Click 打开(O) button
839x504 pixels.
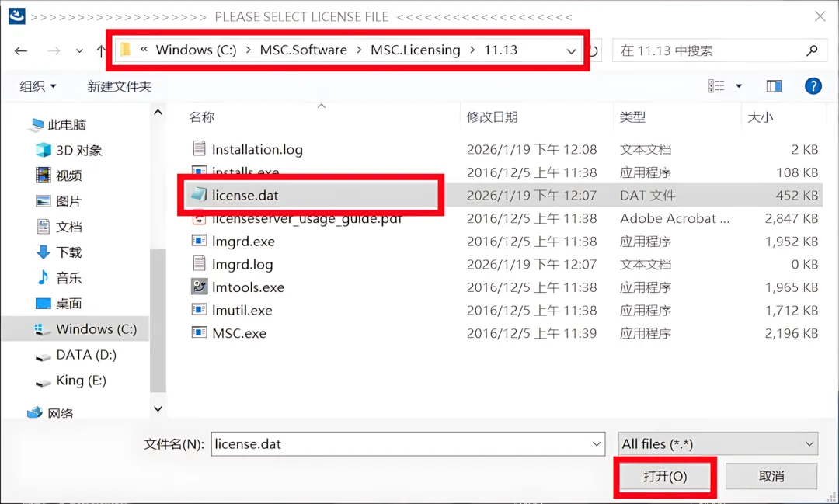click(x=664, y=476)
